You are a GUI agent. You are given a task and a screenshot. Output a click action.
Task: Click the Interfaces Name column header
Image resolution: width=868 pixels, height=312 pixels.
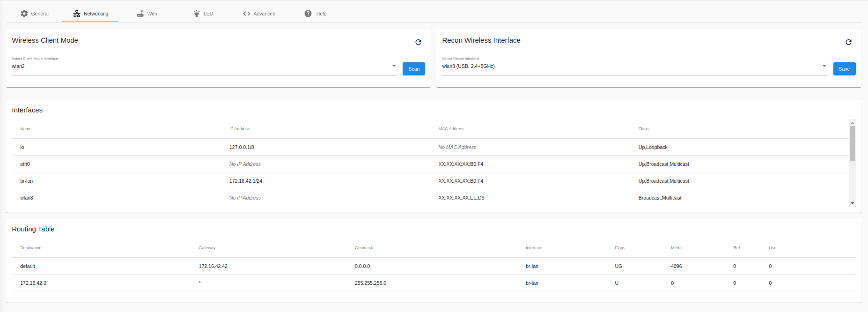[26, 129]
